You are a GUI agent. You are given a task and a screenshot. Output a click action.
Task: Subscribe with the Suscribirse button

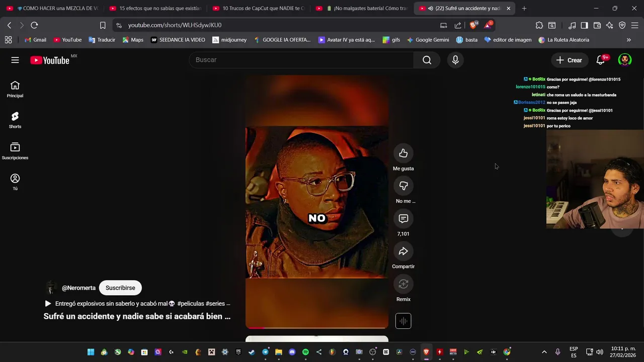pos(120,288)
